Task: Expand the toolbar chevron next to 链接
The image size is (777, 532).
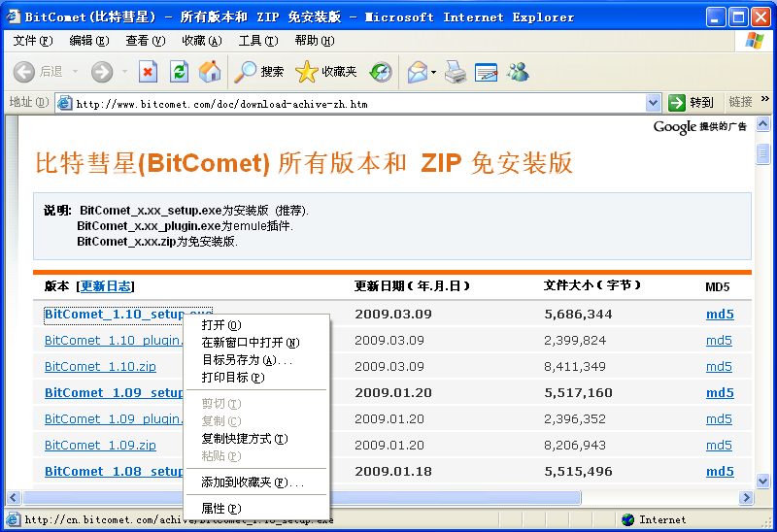Action: click(765, 99)
